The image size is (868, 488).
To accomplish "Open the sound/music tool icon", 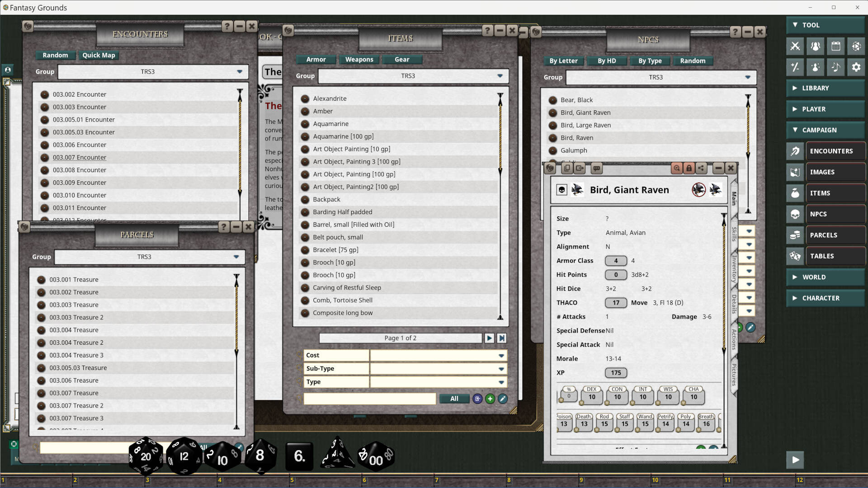I will pos(836,67).
